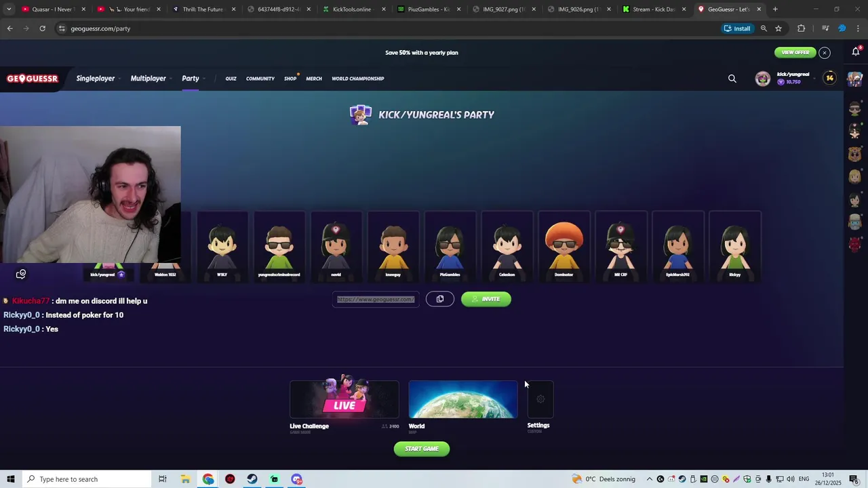Select the navid player avatar
Viewport: 868px width, 488px height.
tap(336, 246)
